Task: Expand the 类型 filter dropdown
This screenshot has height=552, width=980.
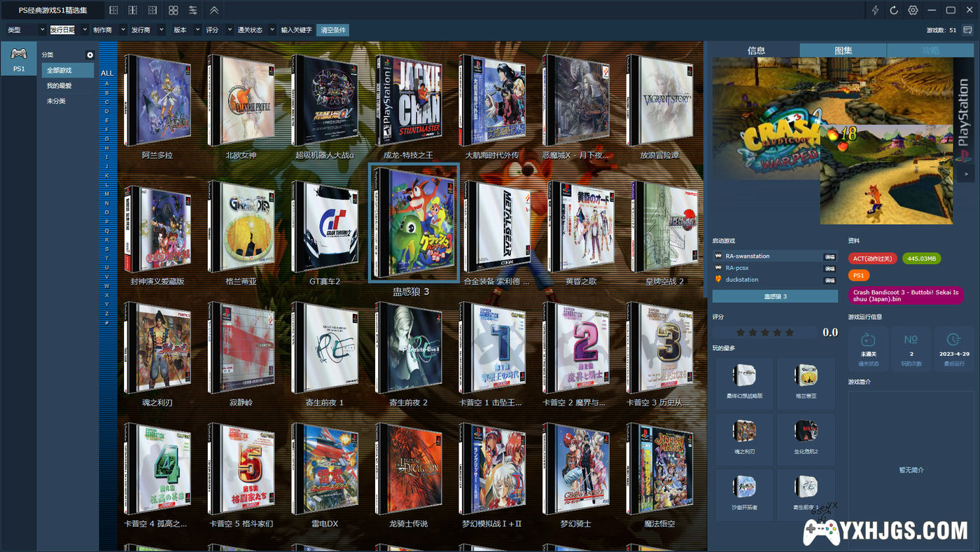Action: point(26,30)
